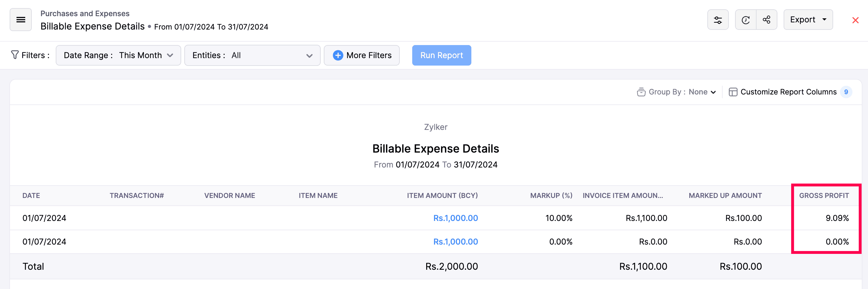Click the run history clock icon

tap(745, 20)
